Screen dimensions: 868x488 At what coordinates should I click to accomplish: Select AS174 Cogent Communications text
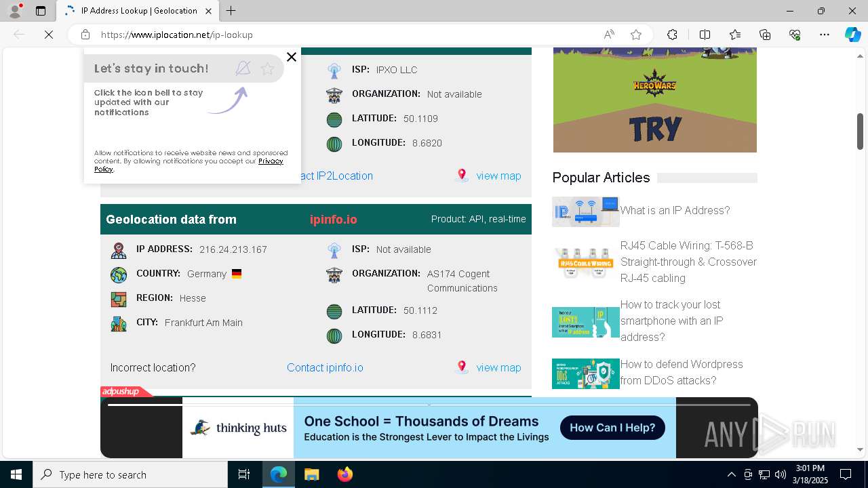pos(462,281)
